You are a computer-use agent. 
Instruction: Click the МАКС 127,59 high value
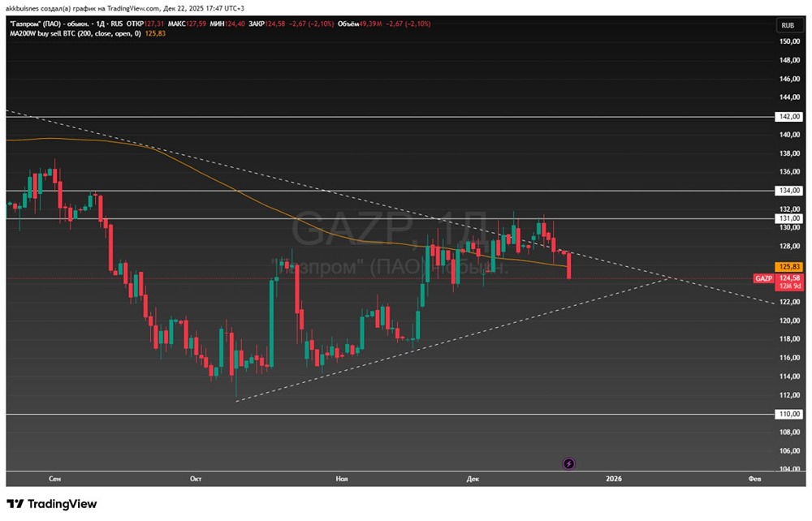pyautogui.click(x=187, y=24)
